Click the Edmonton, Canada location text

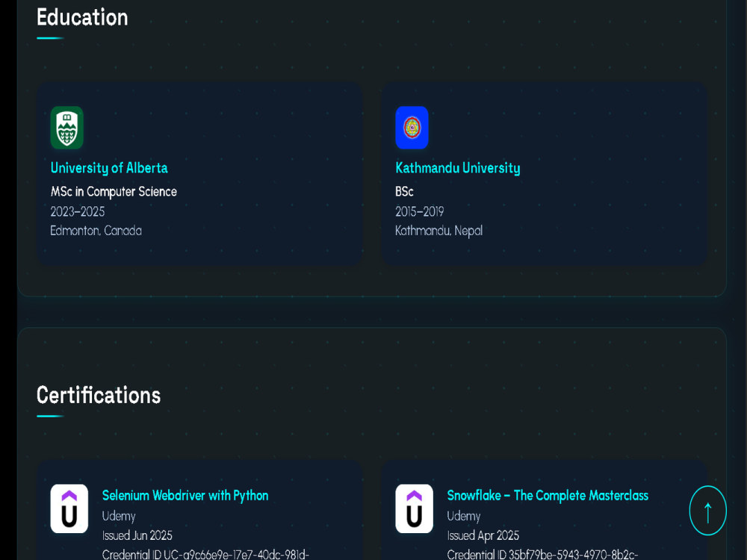(x=96, y=231)
